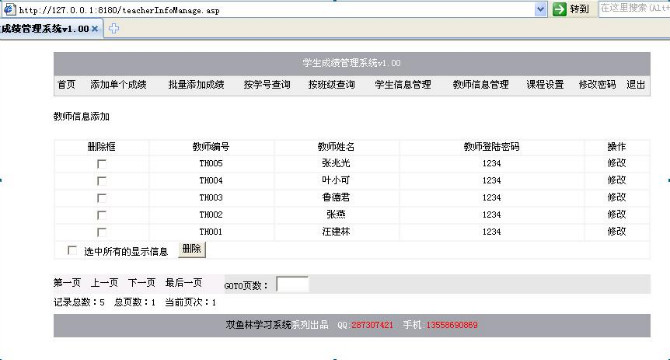670x360 pixels.
Task: Click the 教师登陆密码 column header
Action: (x=491, y=147)
